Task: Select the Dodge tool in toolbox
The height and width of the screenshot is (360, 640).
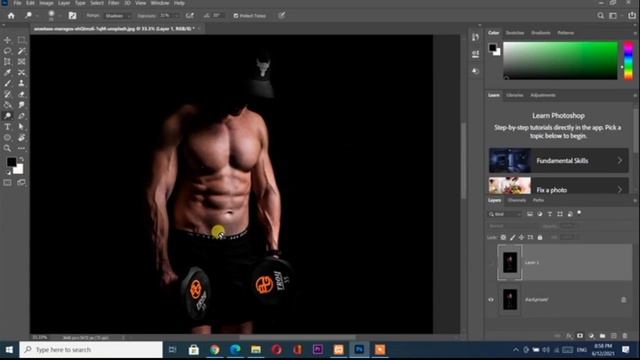Action: 7,116
